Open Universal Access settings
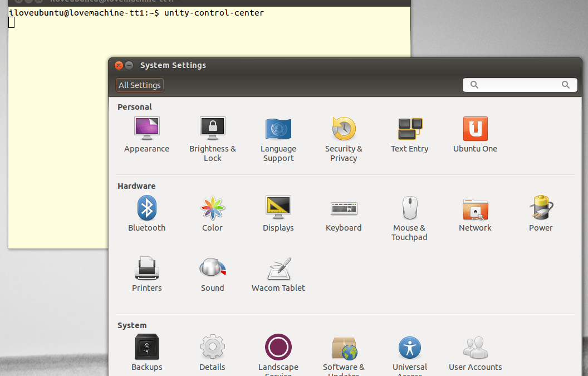 pyautogui.click(x=409, y=355)
